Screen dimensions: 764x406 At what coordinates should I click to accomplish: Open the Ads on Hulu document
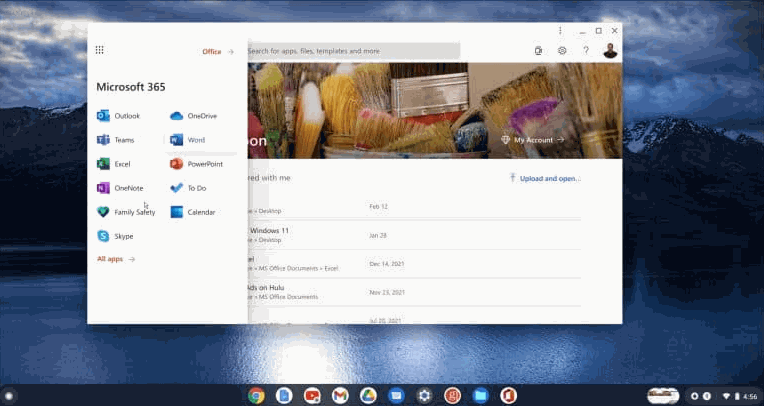pyautogui.click(x=414, y=292)
